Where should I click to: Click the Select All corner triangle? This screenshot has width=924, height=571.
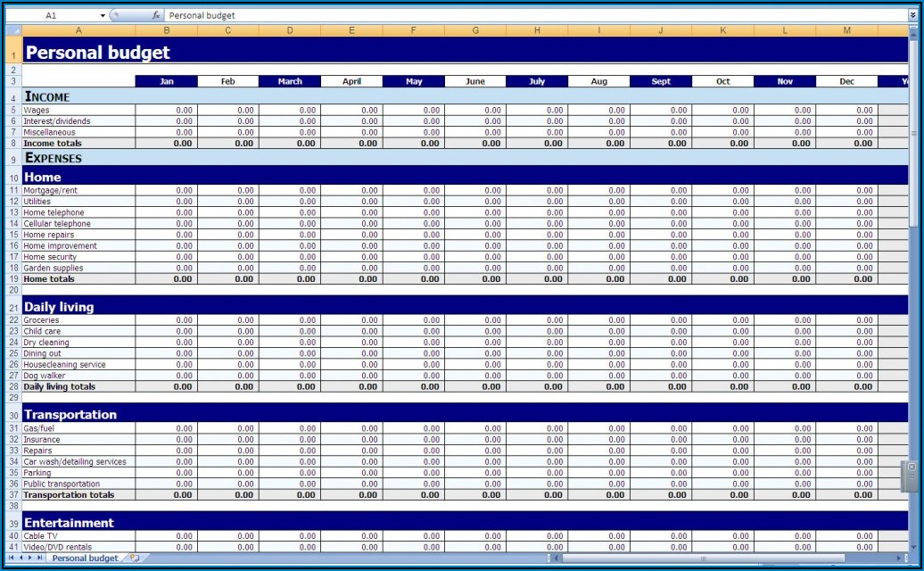12,30
